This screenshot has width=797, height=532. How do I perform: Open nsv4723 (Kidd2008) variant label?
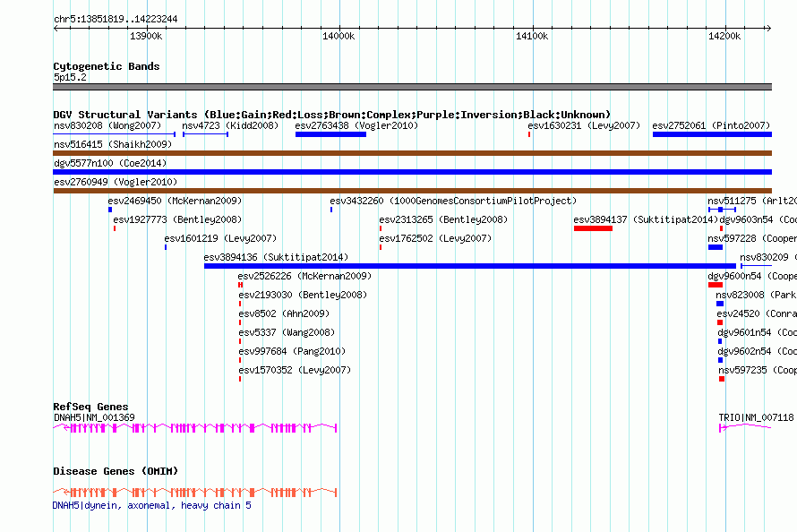230,125
